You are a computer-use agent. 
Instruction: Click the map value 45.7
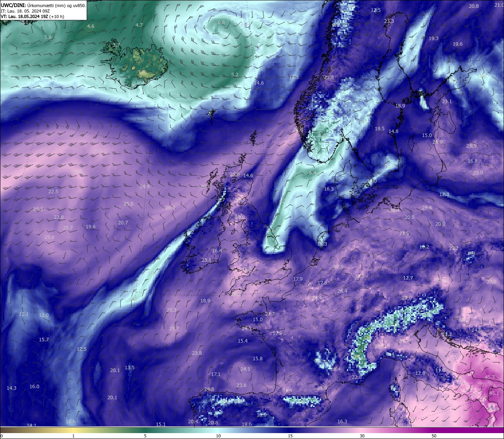tap(490, 377)
